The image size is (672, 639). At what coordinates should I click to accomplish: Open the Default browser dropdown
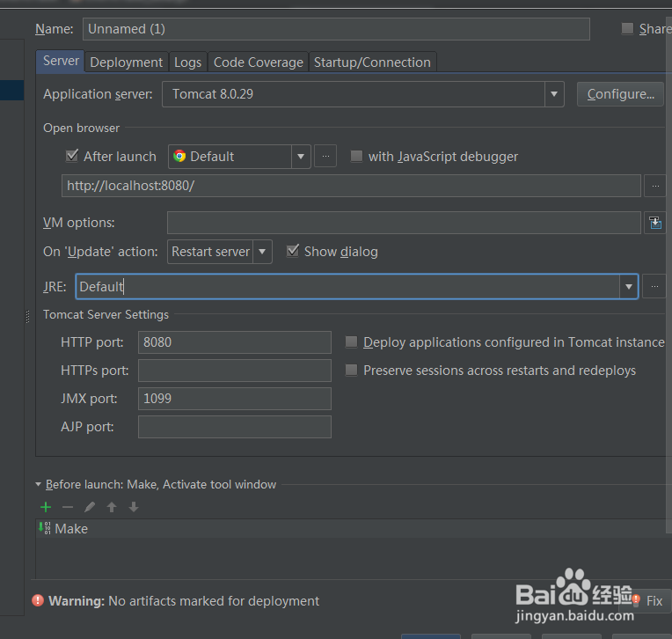click(x=301, y=156)
